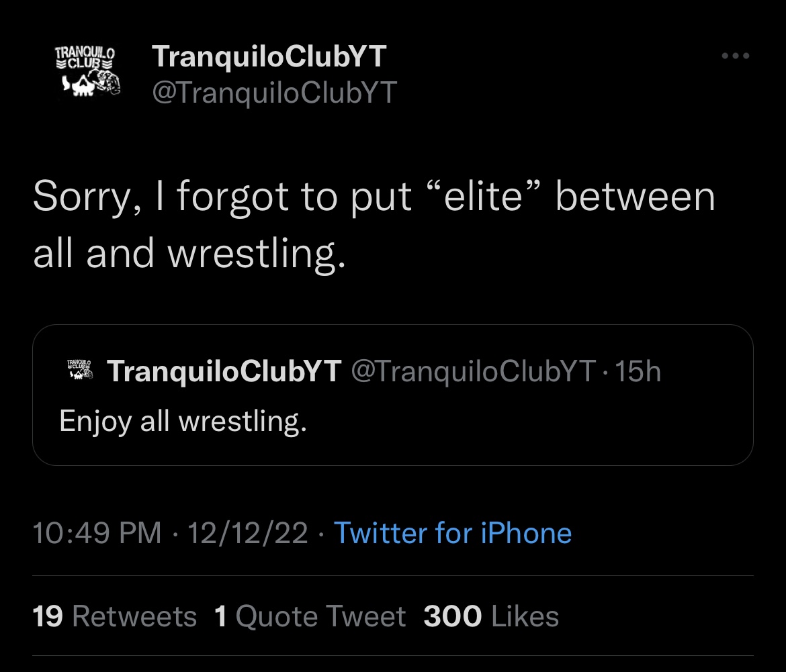
Task: Click the line 'all and wrestling.' in main tweet
Action: (x=189, y=254)
